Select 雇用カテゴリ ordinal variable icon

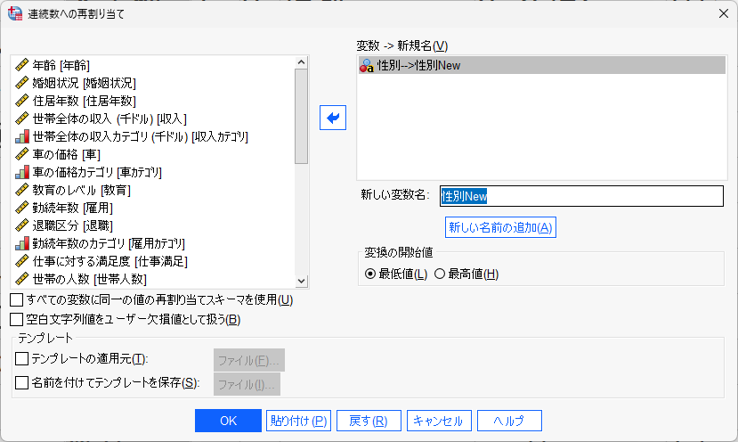22,243
